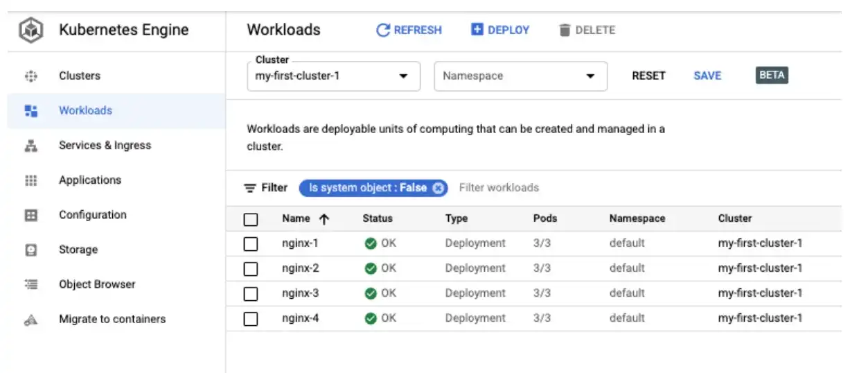Check the box for nginx-1
Viewport: 868px width, 373px height.
click(251, 244)
